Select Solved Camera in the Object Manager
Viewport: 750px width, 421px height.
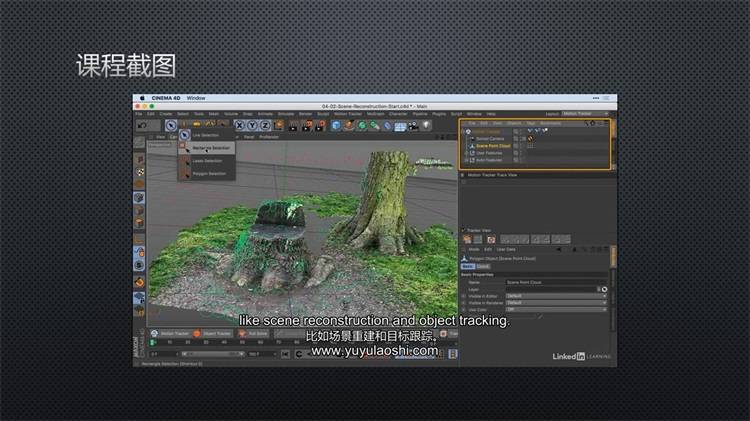click(x=490, y=139)
